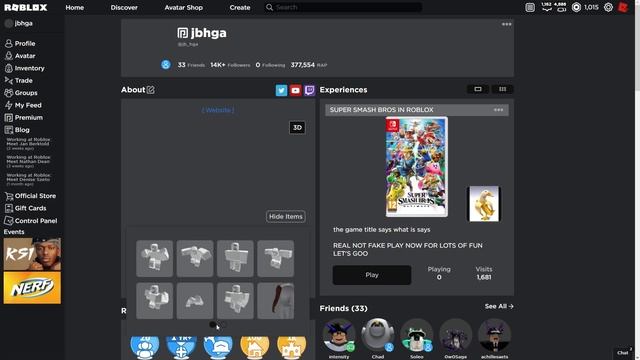Viewport: 640px width, 360px height.
Task: Toggle avatar 3D view button
Action: point(297,128)
